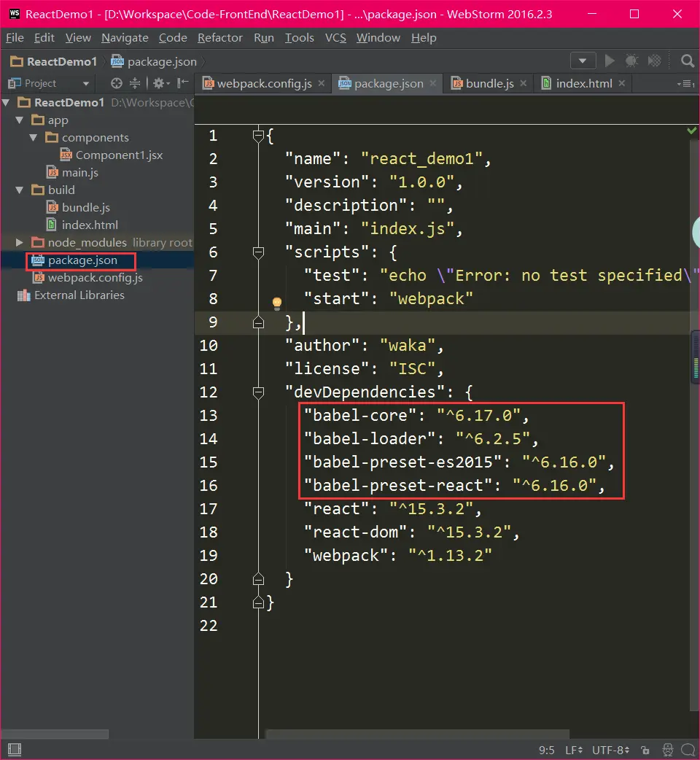This screenshot has height=760, width=700.
Task: Toggle tool window buttons icon bottom-left
Action: (x=15, y=750)
